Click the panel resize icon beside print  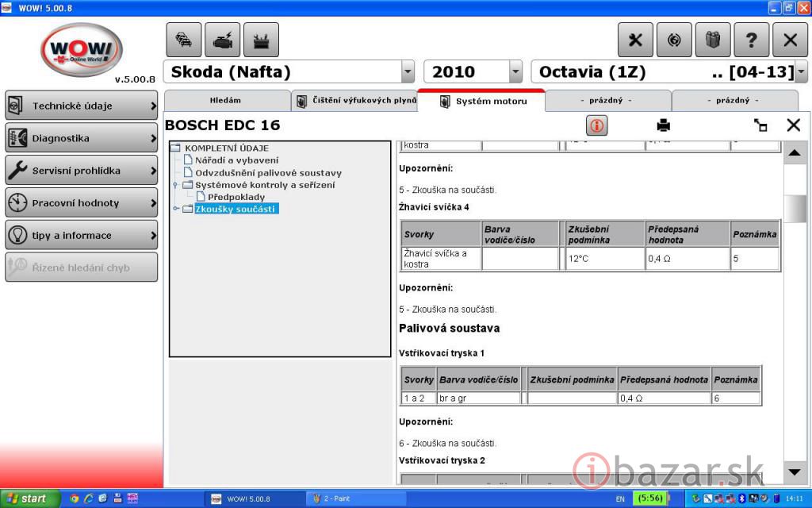click(x=760, y=125)
